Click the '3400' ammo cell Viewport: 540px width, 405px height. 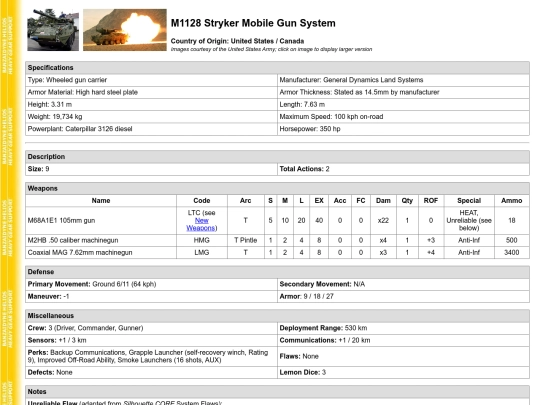pyautogui.click(x=512, y=252)
